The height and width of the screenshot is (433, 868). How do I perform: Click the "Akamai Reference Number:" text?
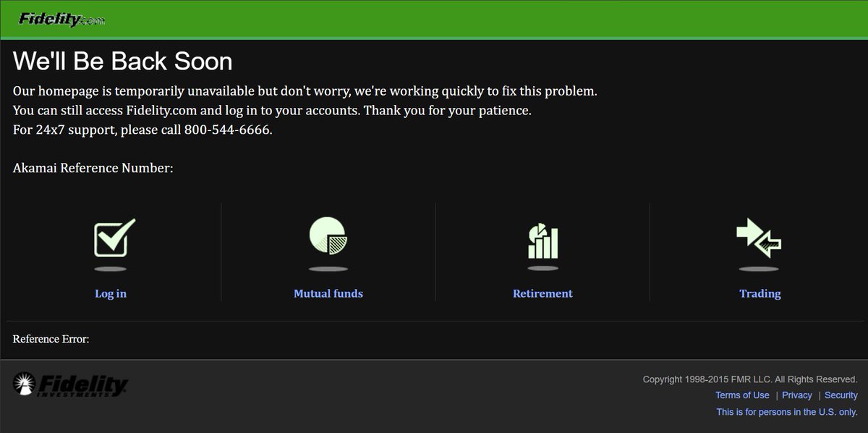pyautogui.click(x=93, y=169)
